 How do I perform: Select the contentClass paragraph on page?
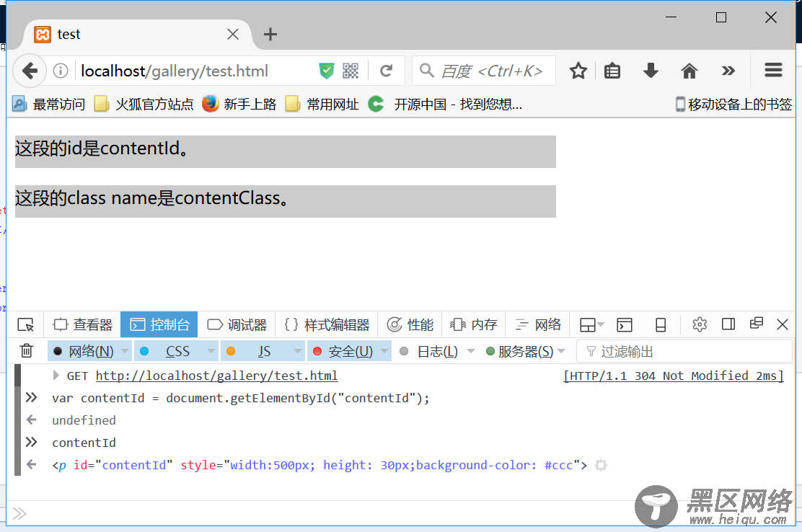coord(286,201)
